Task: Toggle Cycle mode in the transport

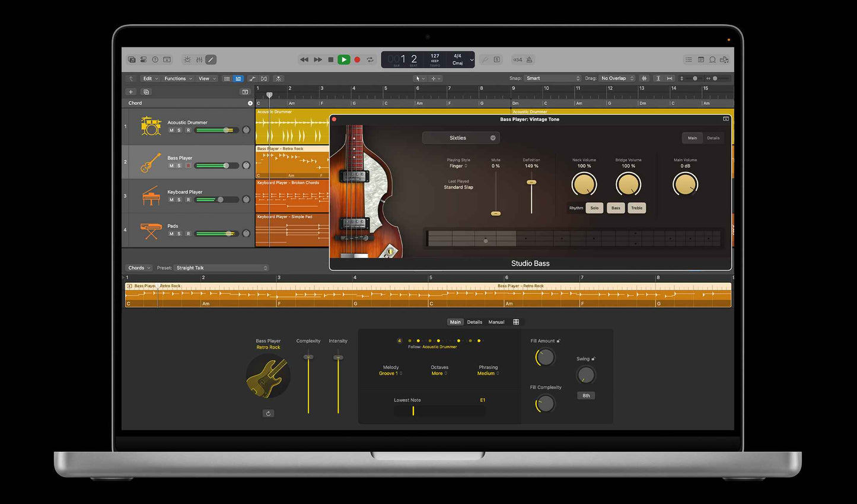Action: pyautogui.click(x=370, y=60)
